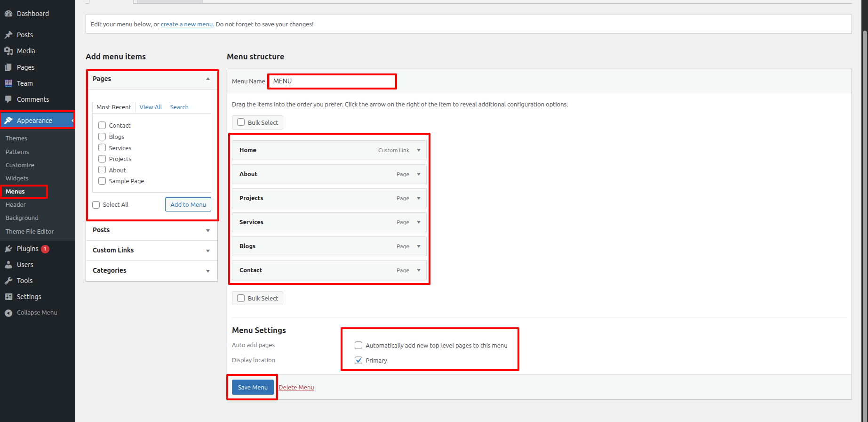This screenshot has width=868, height=422.
Task: Uncheck the Primary display location checkbox
Action: [358, 360]
